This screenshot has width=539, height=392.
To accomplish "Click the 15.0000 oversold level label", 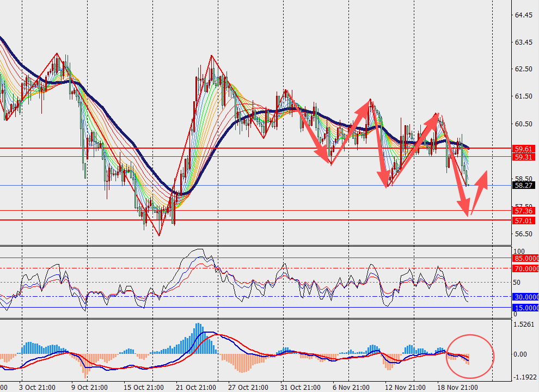I will (x=525, y=308).
